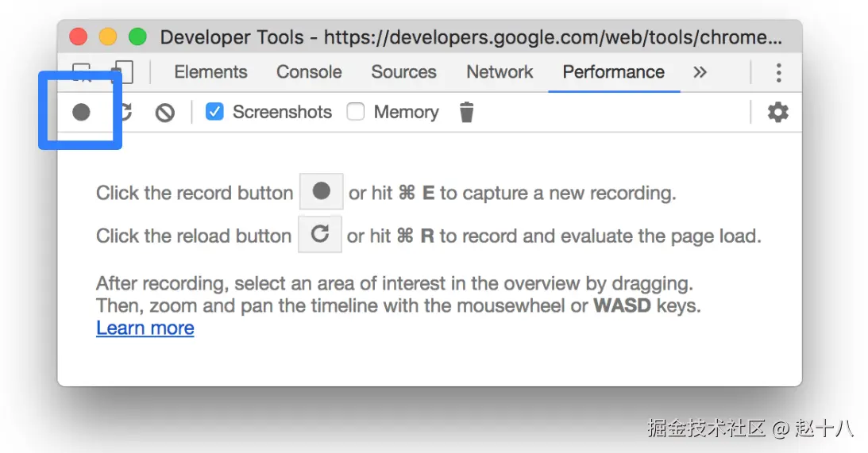Screen dimensions: 868x453
Task: Click the reload button inside the instructions
Action: pyautogui.click(x=320, y=235)
